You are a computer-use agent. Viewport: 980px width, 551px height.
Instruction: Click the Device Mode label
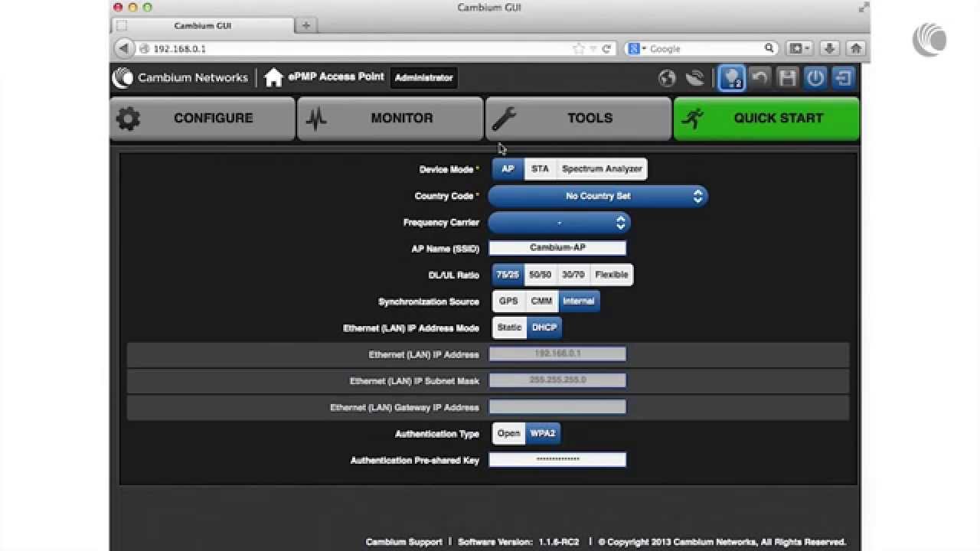coord(446,169)
